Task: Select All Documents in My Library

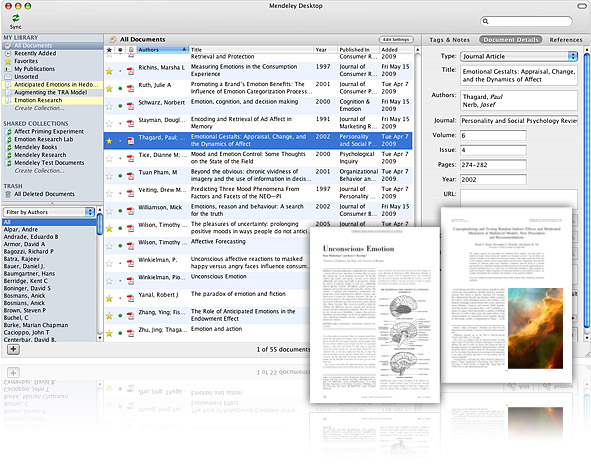Action: pos(52,46)
